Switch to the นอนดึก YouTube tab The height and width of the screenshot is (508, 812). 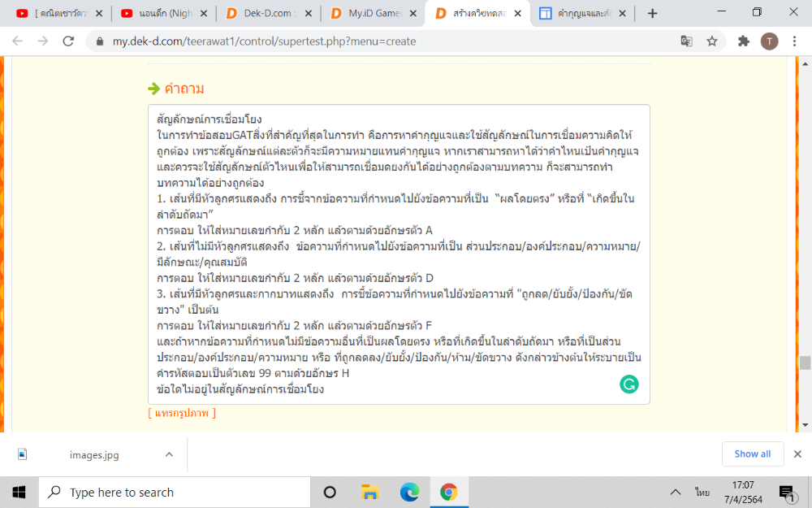click(x=161, y=13)
